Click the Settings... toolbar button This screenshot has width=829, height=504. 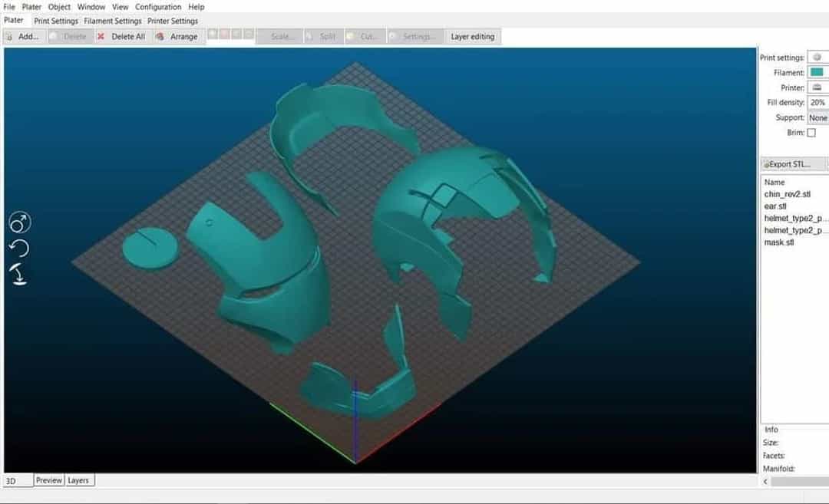pyautogui.click(x=415, y=37)
